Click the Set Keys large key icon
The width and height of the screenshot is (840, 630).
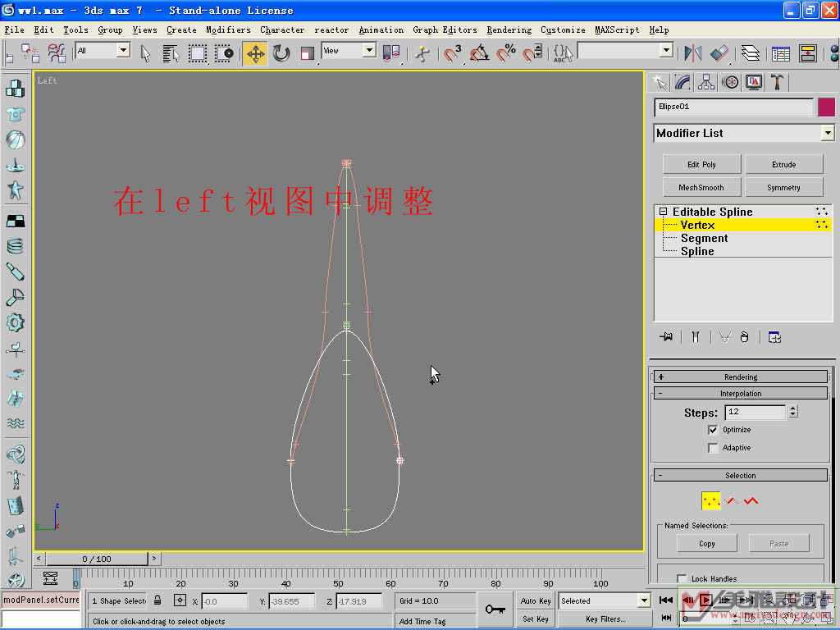coord(495,609)
